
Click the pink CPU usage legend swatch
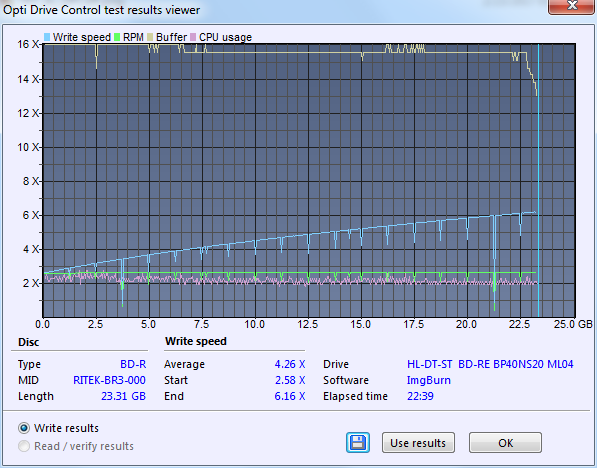pyautogui.click(x=193, y=37)
